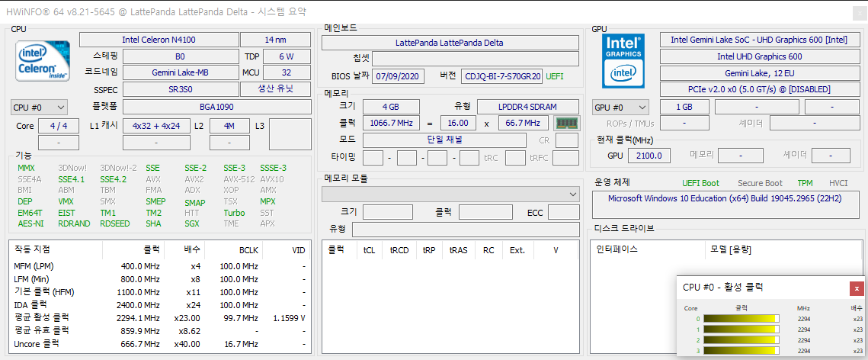
Task: Click the MCU value 32 field
Action: coord(287,72)
